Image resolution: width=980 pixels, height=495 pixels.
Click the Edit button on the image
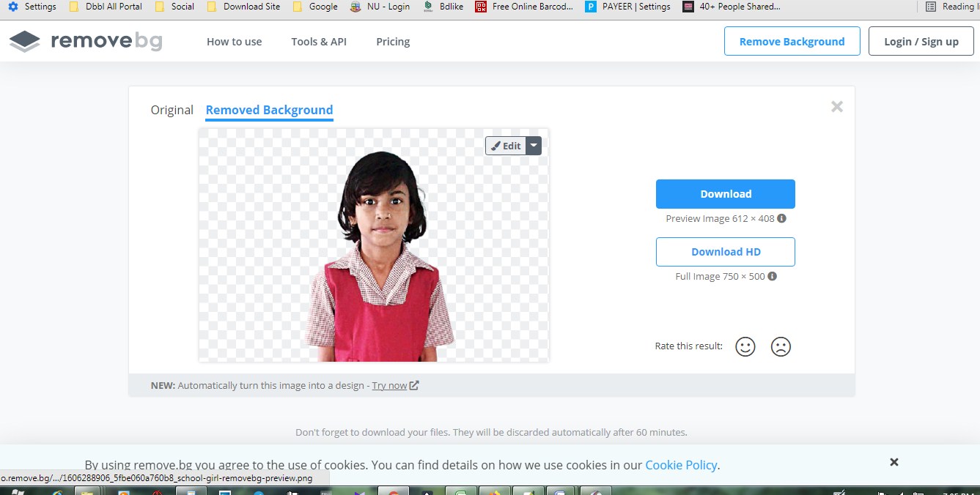(x=506, y=146)
